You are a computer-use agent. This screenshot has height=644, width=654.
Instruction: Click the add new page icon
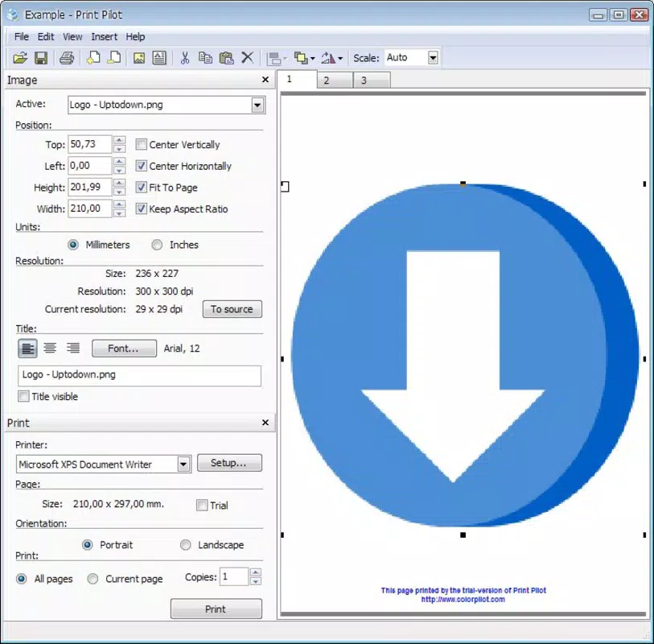click(x=93, y=58)
